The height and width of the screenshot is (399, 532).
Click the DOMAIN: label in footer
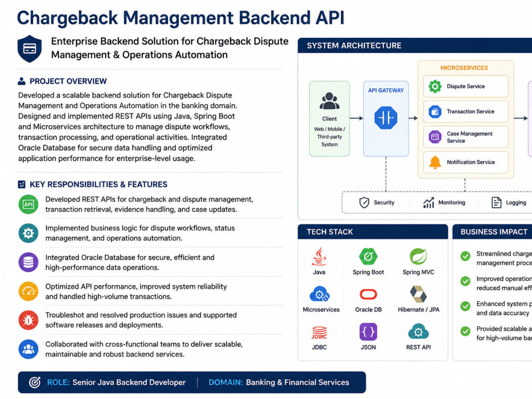(x=226, y=383)
